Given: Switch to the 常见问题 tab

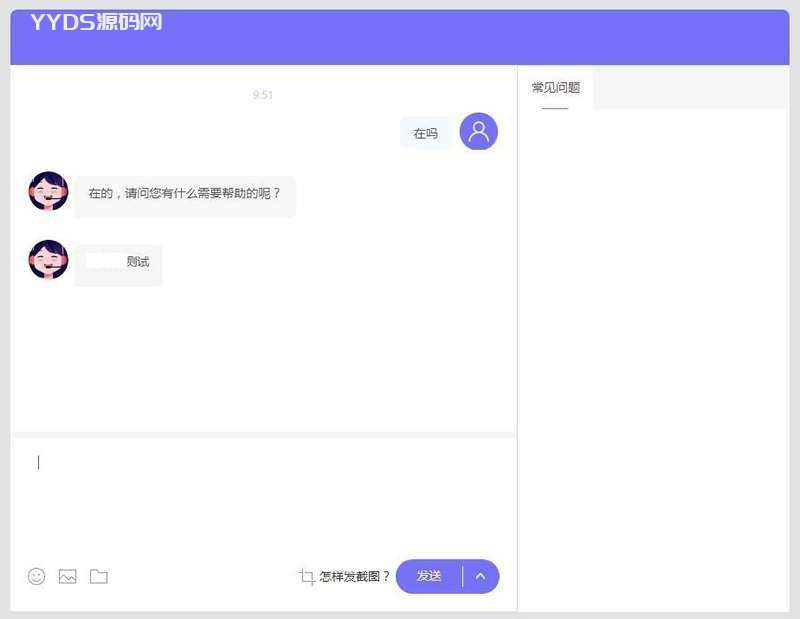Looking at the screenshot, I should tap(555, 88).
